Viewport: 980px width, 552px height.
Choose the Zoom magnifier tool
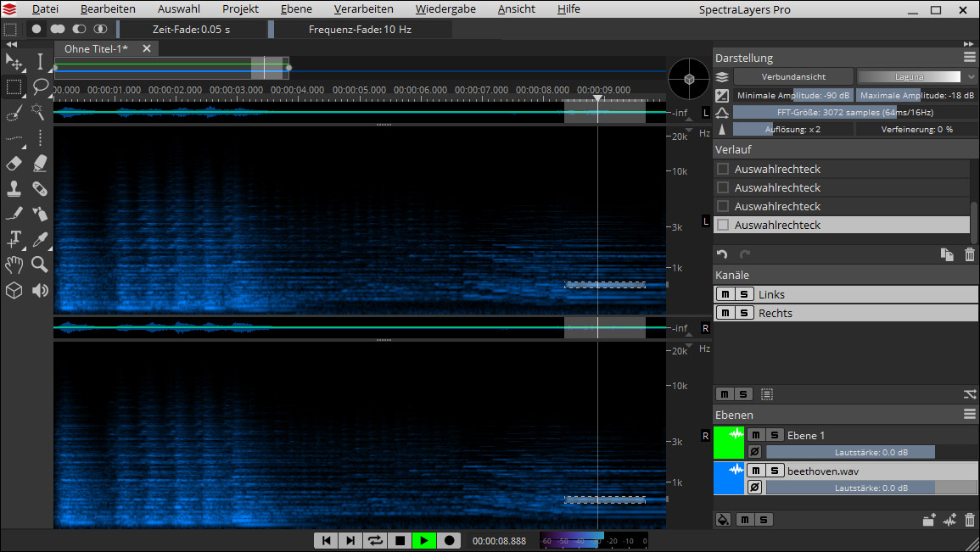pyautogui.click(x=40, y=265)
